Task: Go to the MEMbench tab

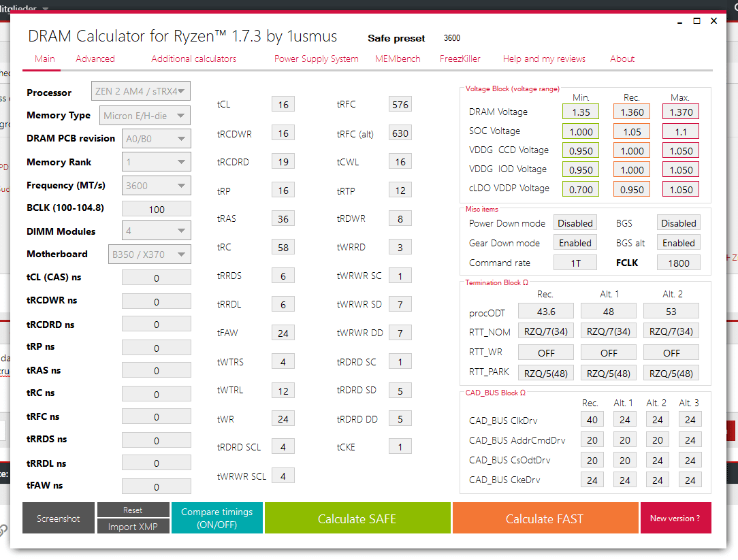Action: tap(398, 59)
